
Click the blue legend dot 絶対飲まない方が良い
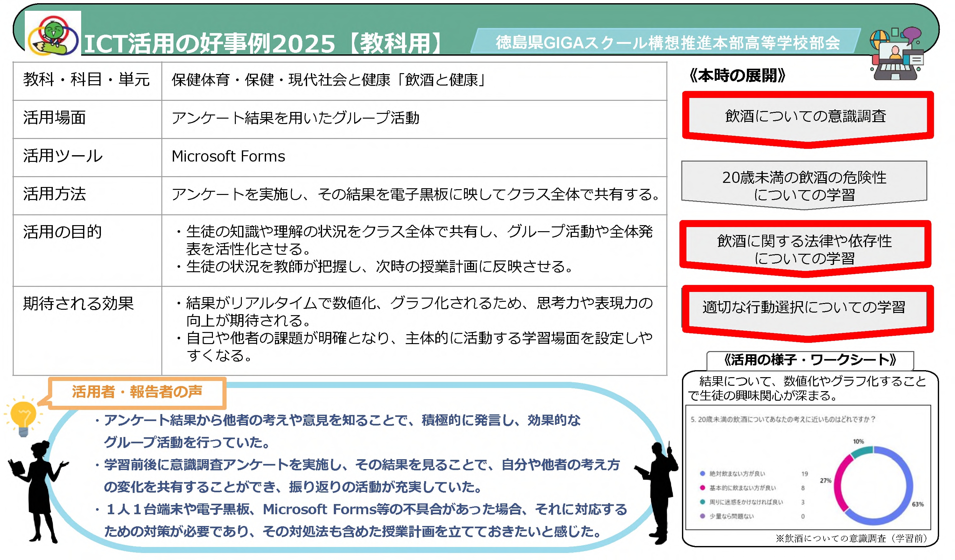tap(702, 474)
